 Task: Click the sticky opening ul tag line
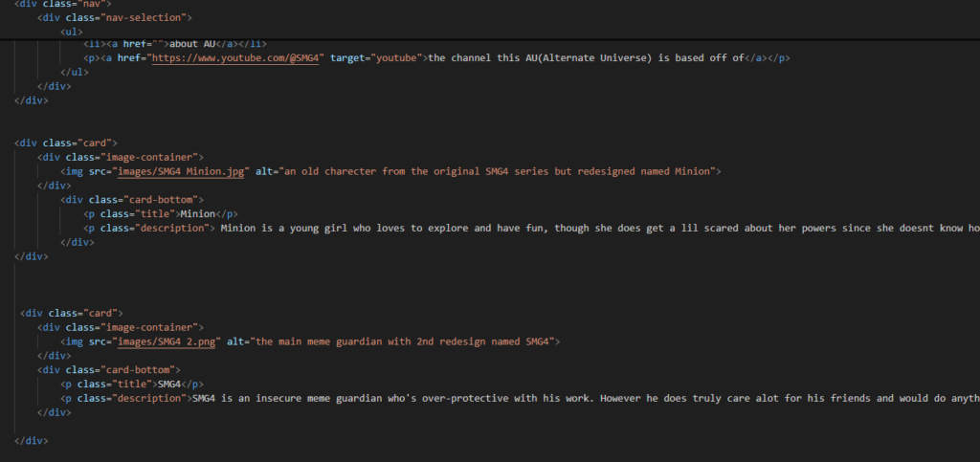tap(70, 32)
